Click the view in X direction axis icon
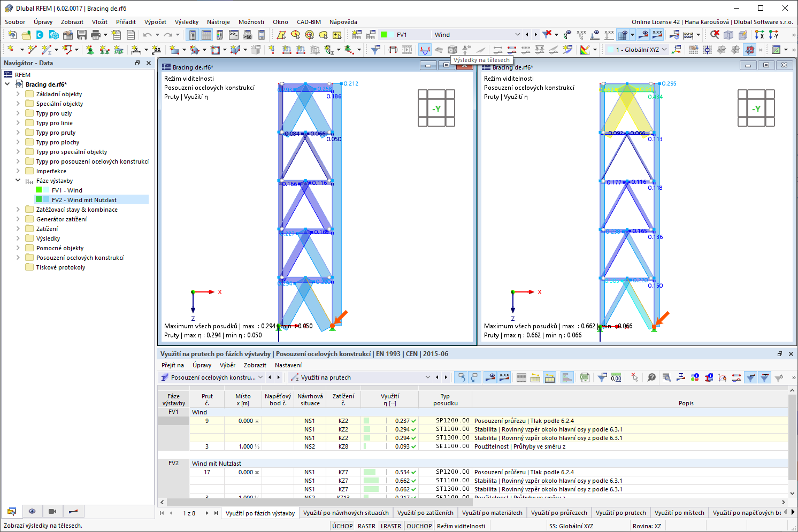The width and height of the screenshot is (798, 532). pyautogui.click(x=759, y=35)
